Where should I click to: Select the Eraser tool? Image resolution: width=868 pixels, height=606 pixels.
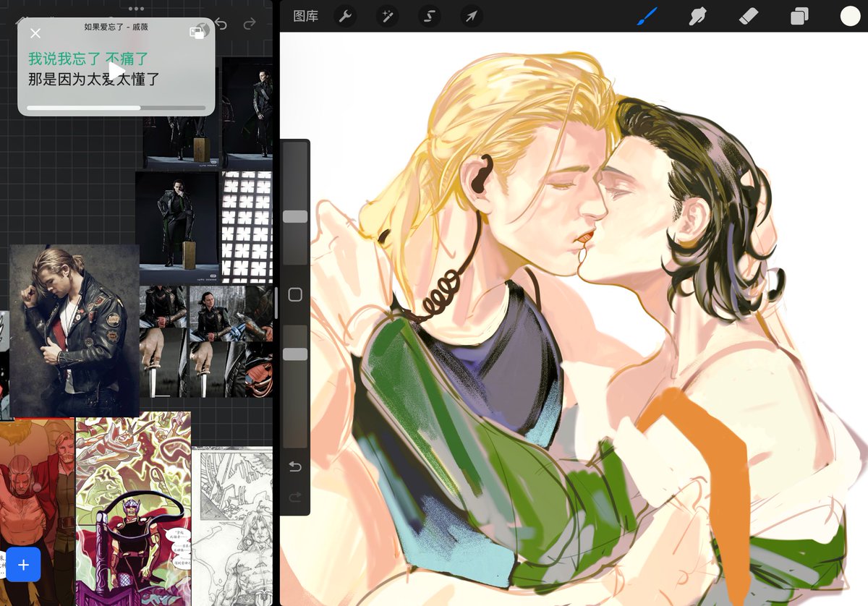(x=749, y=16)
